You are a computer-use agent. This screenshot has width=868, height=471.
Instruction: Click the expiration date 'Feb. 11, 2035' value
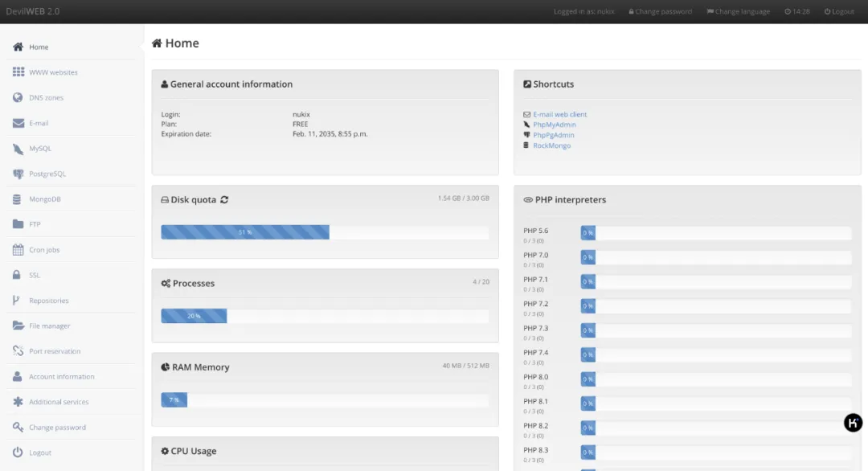tap(330, 134)
